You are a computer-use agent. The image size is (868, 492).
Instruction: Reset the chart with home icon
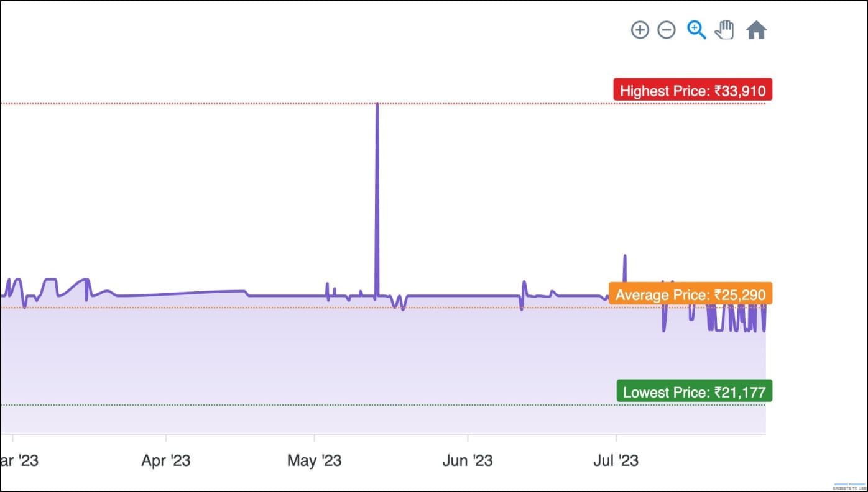point(756,30)
